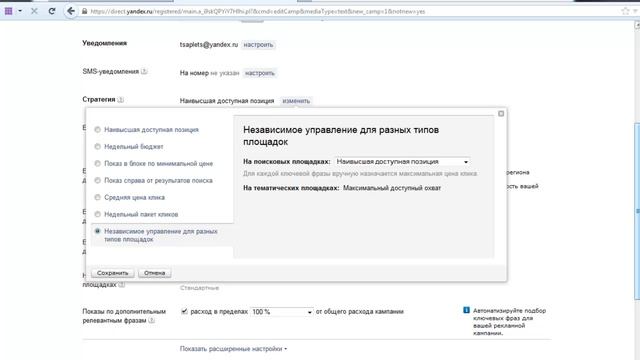The image size is (640, 360).
Task: Open the 100 % spending limit dropdown
Action: click(282, 312)
